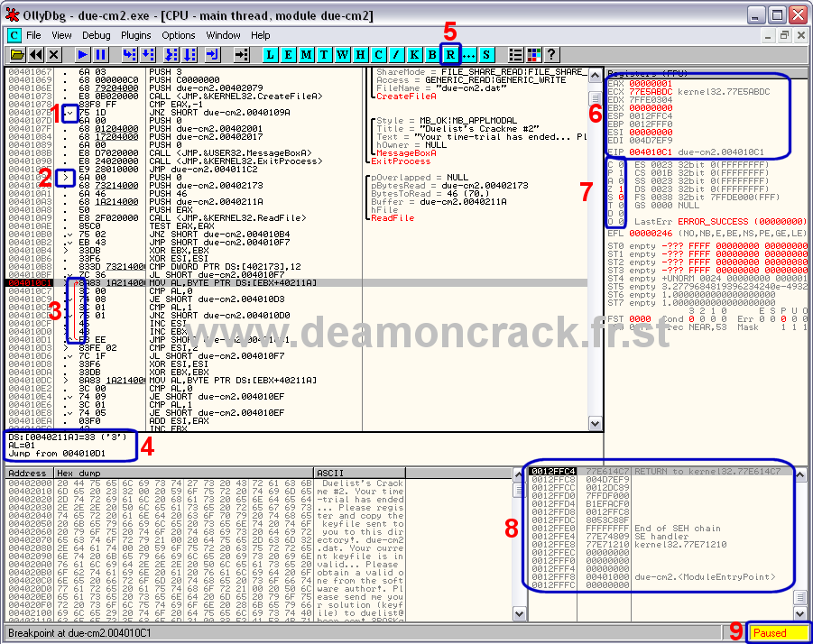The height and width of the screenshot is (644, 813).
Task: Open Patches with the slash toolbar button
Action: pyautogui.click(x=396, y=54)
